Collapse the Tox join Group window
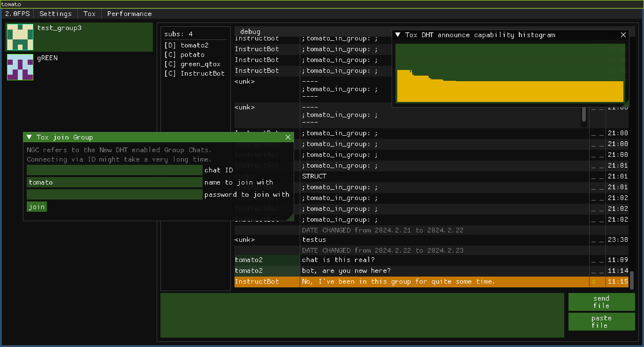This screenshot has height=347, width=644. point(30,137)
